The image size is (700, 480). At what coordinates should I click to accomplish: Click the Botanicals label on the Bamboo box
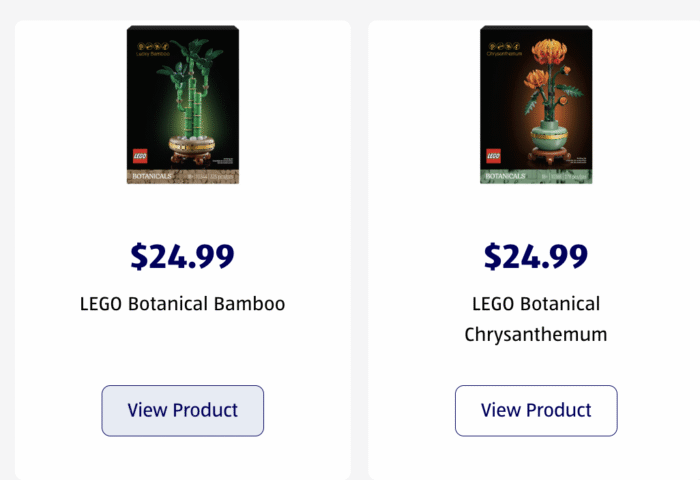(x=151, y=176)
